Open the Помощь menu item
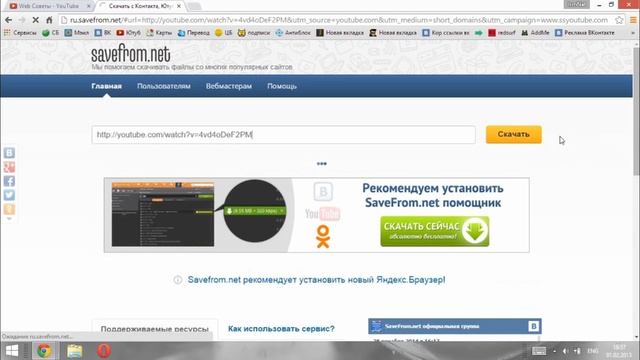 tap(282, 86)
